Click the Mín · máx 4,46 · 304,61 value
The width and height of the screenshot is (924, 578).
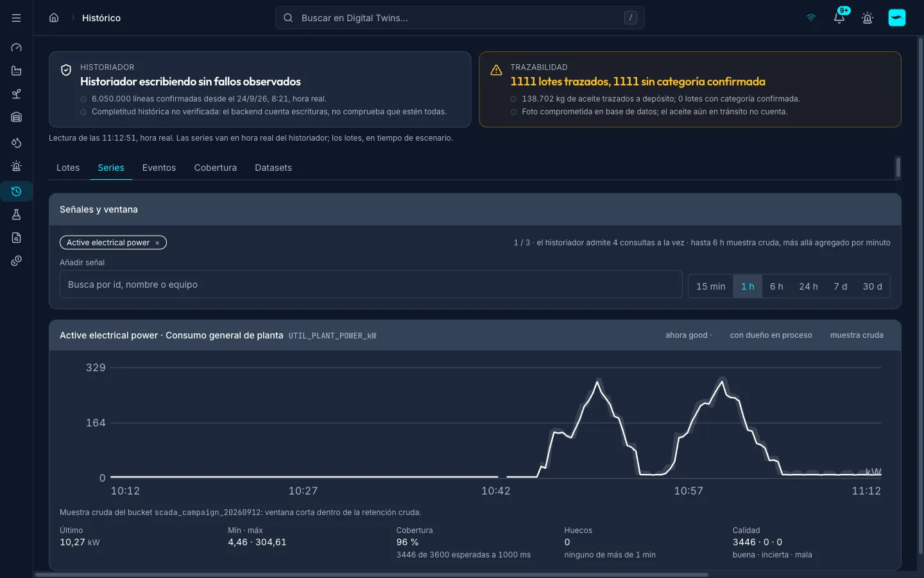click(257, 542)
